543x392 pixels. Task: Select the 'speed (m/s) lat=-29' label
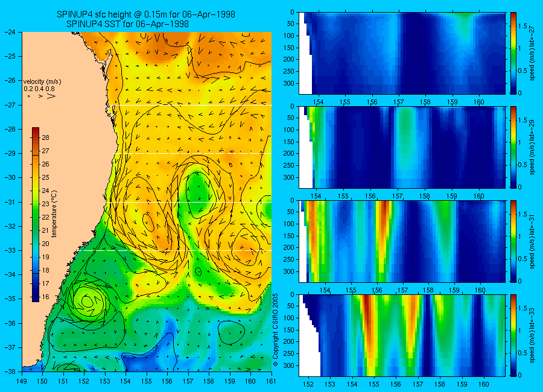click(x=532, y=147)
